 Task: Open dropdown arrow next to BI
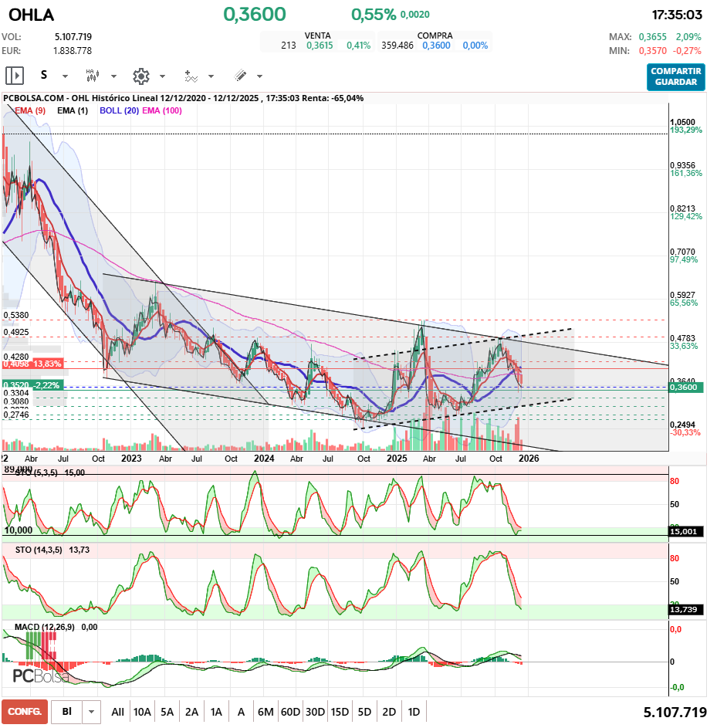91,712
